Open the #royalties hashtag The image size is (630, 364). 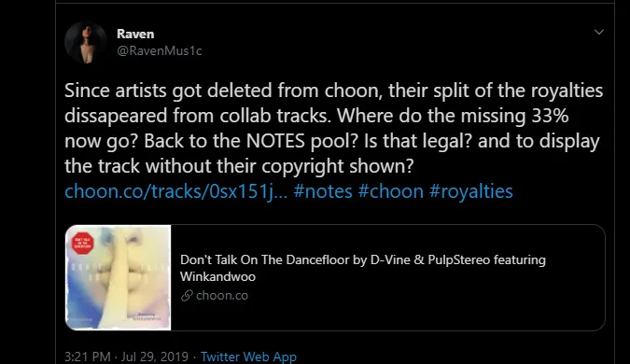(x=471, y=191)
